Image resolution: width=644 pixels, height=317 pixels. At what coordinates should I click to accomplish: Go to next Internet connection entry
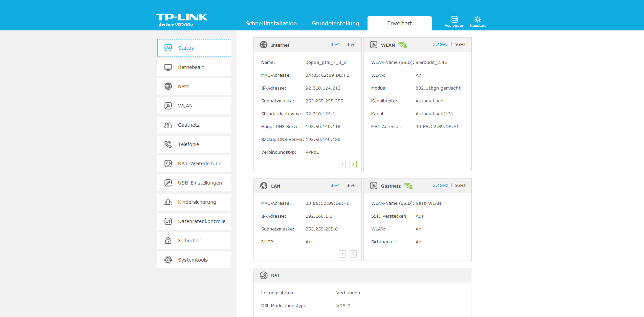tap(353, 164)
